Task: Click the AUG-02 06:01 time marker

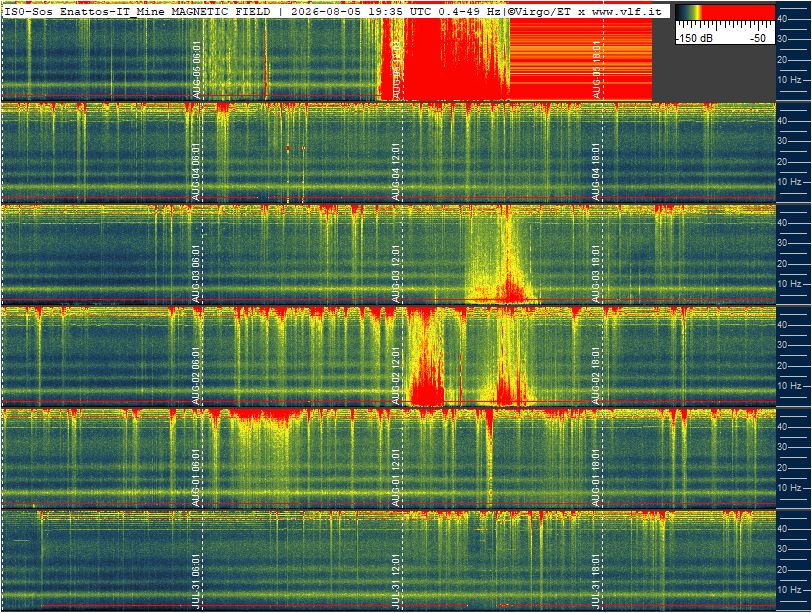Action: pyautogui.click(x=196, y=376)
